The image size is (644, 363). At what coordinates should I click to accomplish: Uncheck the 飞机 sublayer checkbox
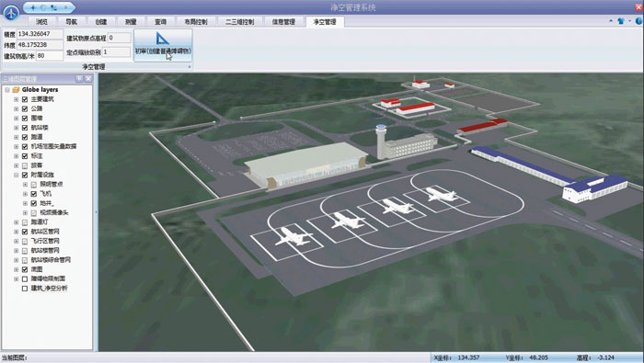pos(34,194)
